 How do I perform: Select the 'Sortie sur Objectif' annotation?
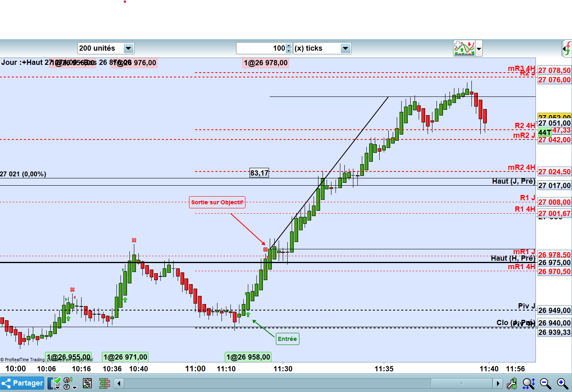pos(217,202)
